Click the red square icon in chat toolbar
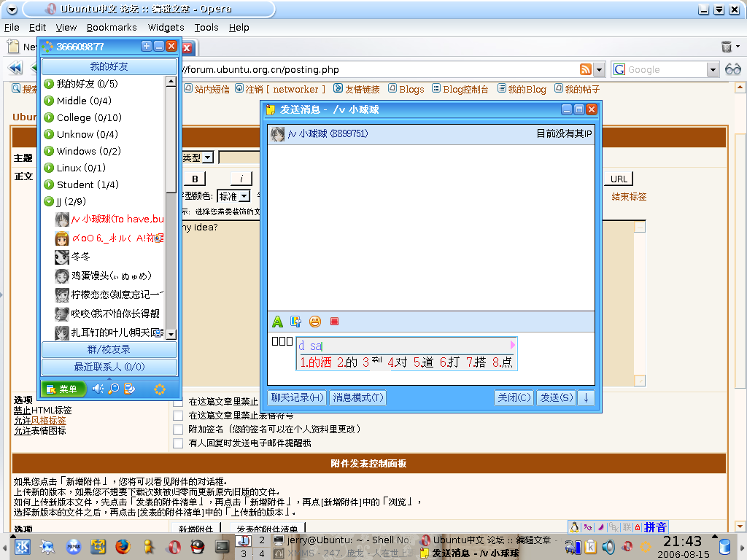 point(334,322)
